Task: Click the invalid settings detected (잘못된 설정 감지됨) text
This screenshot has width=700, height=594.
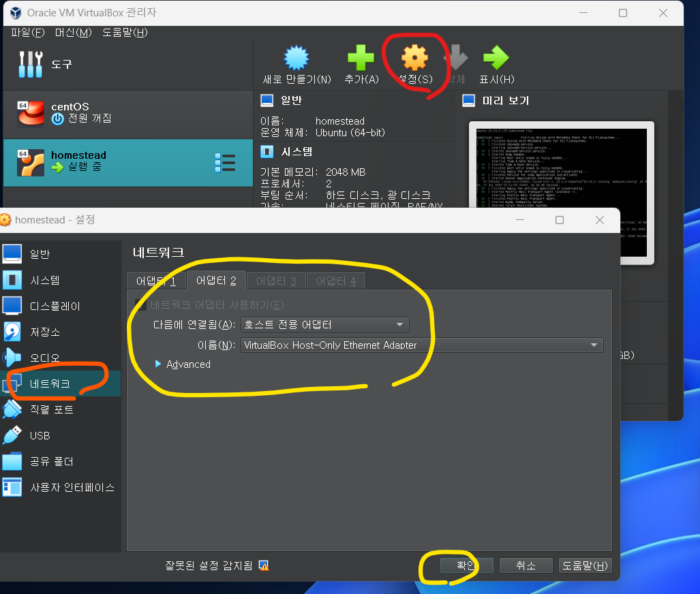Action: (209, 566)
